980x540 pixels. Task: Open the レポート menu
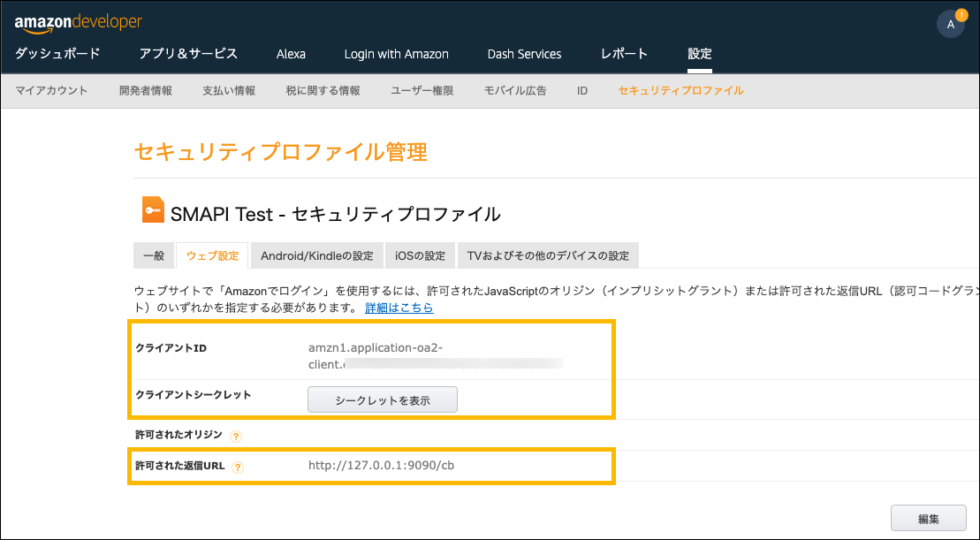click(624, 54)
